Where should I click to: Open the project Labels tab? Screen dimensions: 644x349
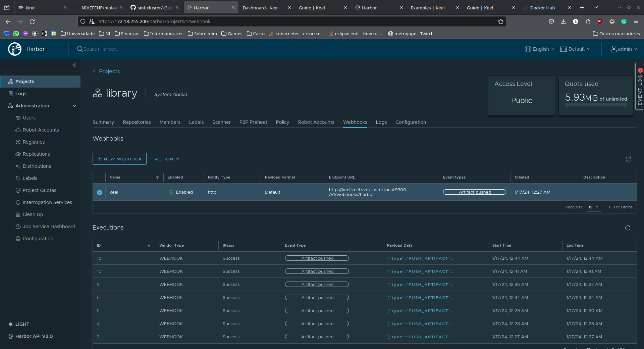point(196,122)
